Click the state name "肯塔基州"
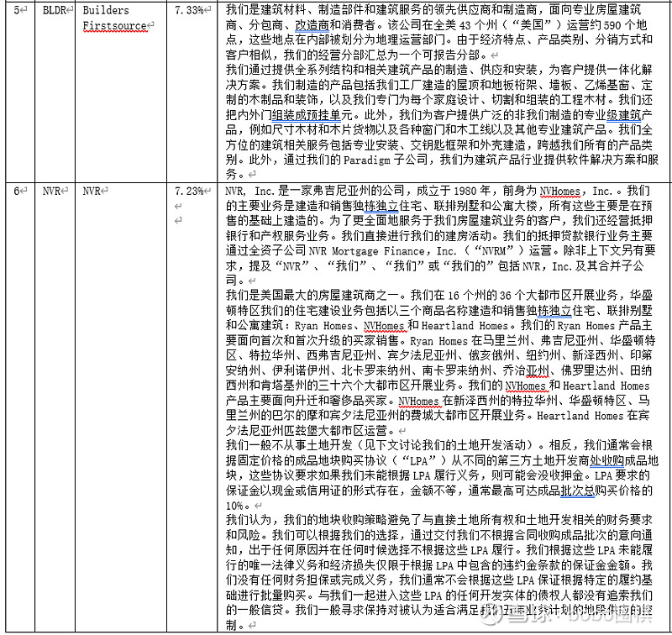 (x=284, y=386)
